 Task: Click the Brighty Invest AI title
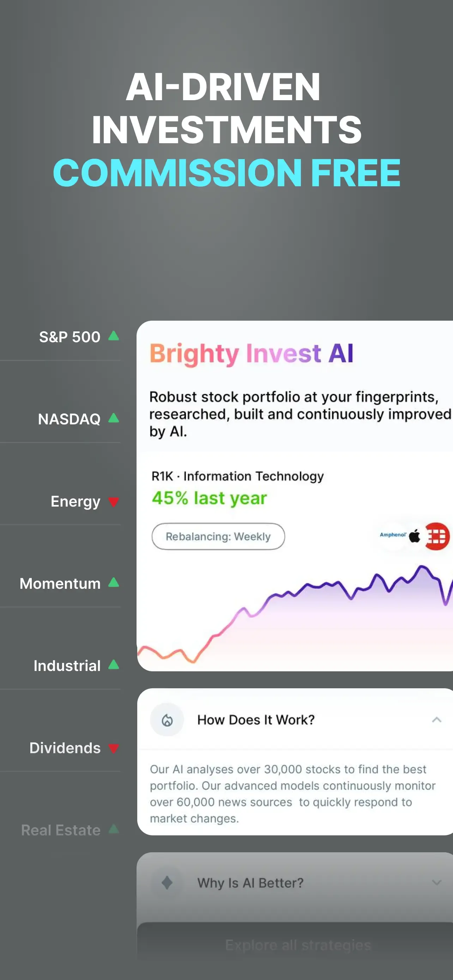[x=252, y=353]
